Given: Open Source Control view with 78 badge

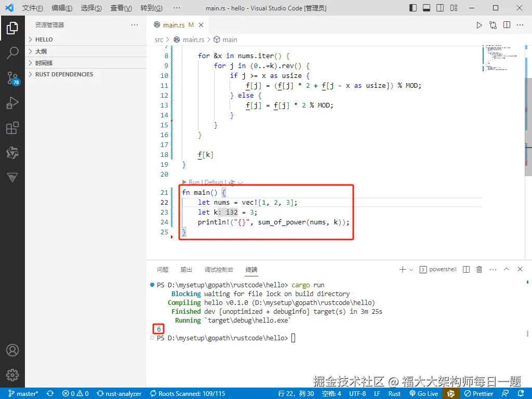Looking at the screenshot, I should 13,78.
